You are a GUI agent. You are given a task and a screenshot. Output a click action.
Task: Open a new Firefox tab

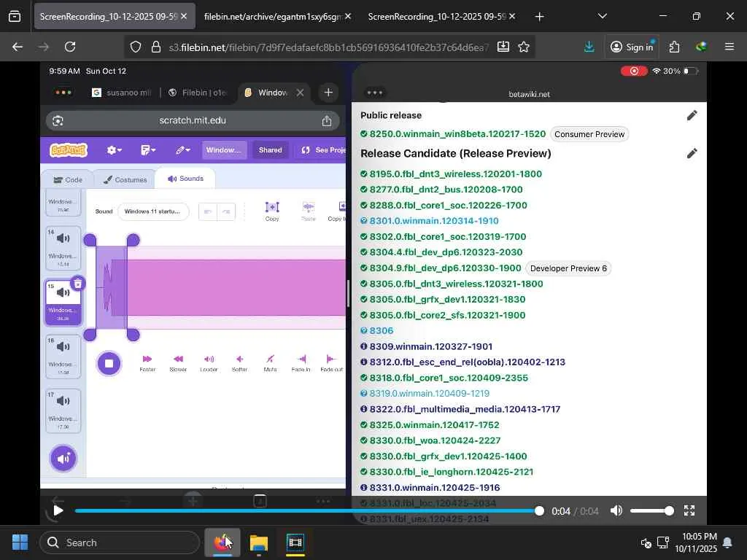click(x=539, y=17)
